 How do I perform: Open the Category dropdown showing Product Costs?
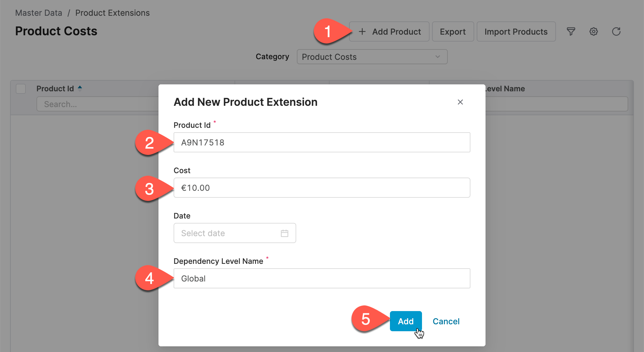click(372, 57)
